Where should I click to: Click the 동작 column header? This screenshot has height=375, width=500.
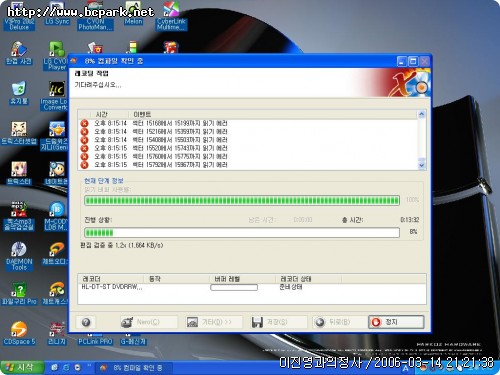176,279
